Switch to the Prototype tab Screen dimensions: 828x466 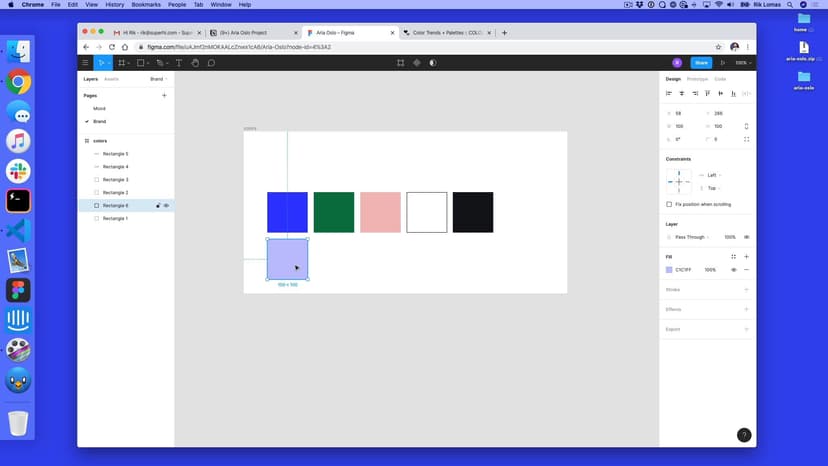(697, 78)
